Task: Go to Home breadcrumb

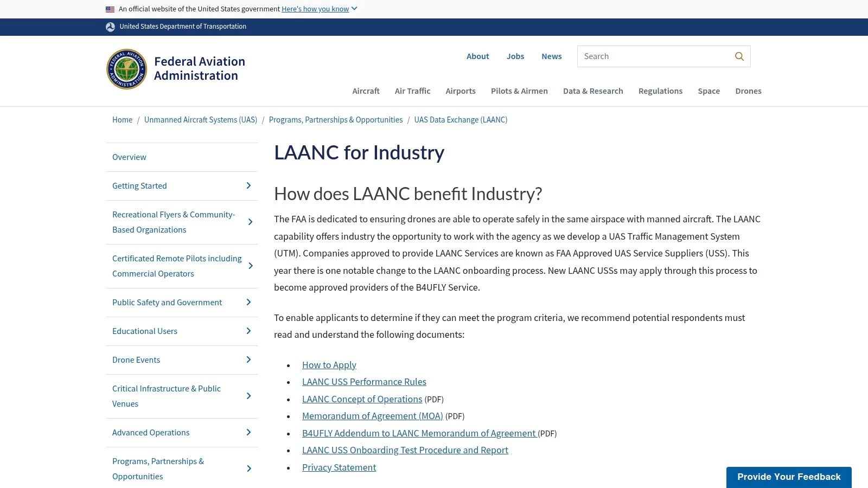Action: tap(122, 120)
